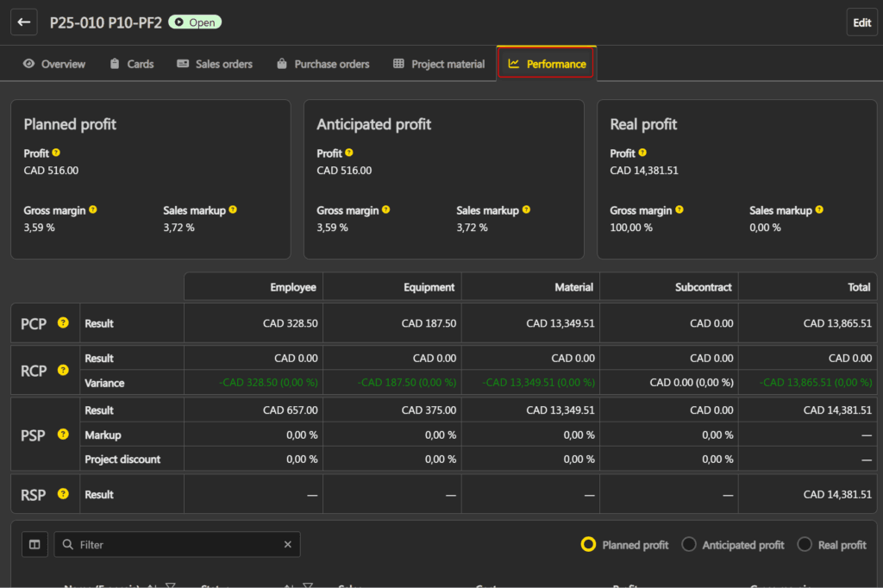The image size is (883, 588).
Task: Click Anticipated profit Sales markup help icon
Action: (525, 210)
